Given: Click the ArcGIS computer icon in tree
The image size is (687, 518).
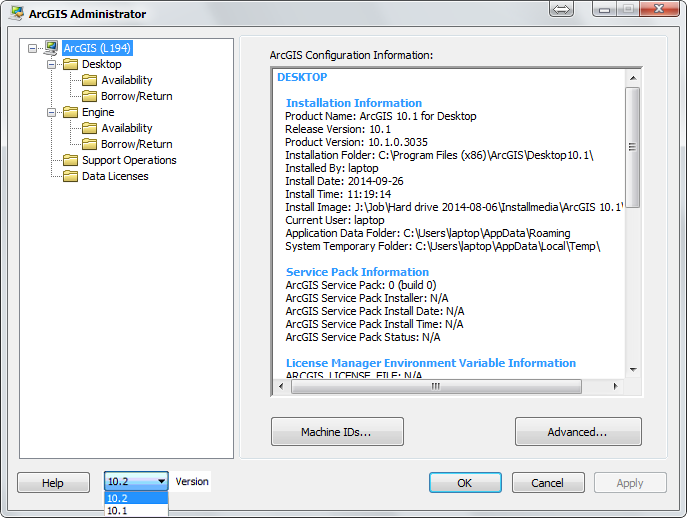Looking at the screenshot, I should point(51,48).
